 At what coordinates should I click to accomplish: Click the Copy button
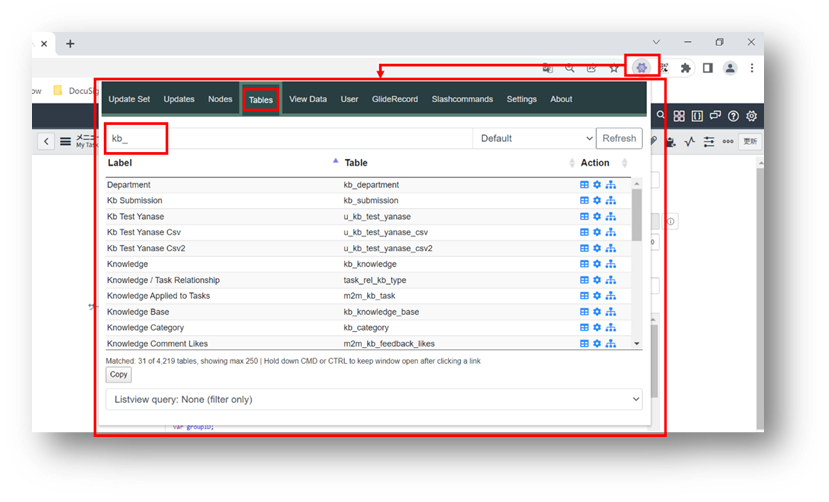pyautogui.click(x=118, y=375)
